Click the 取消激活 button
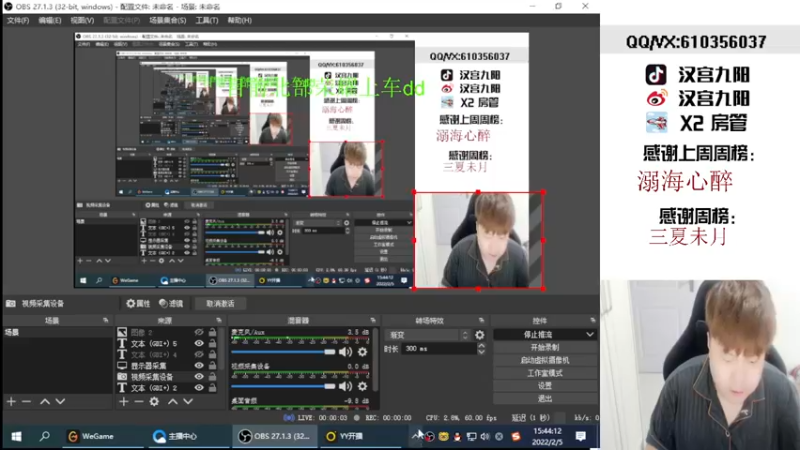 click(x=220, y=304)
